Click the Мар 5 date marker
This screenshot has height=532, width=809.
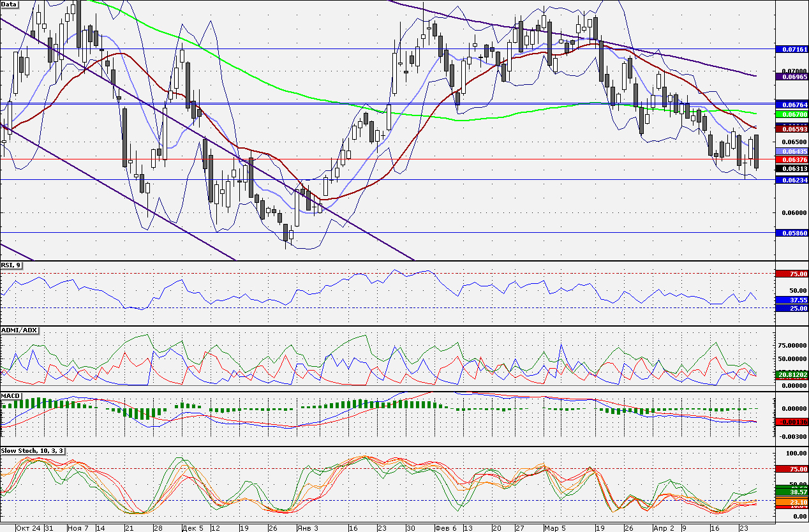[554, 528]
